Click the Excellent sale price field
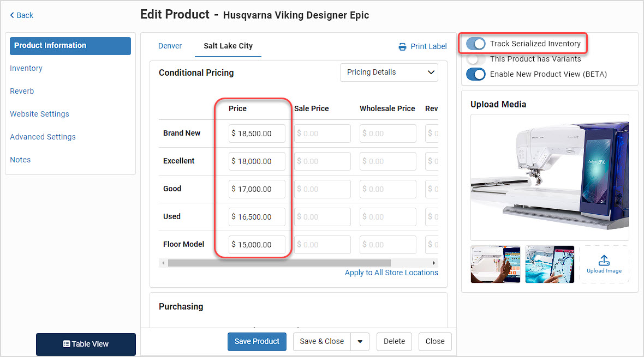The height and width of the screenshot is (357, 644). click(323, 162)
